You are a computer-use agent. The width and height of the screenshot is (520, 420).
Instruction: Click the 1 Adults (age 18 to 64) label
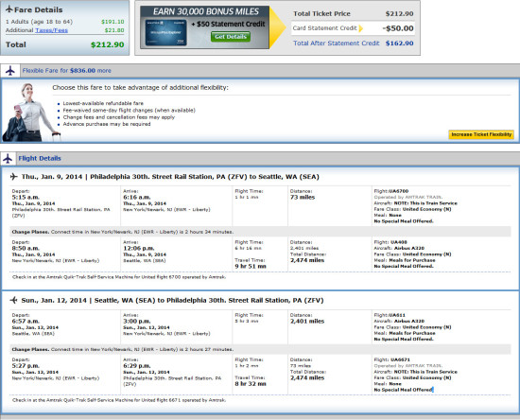click(39, 22)
